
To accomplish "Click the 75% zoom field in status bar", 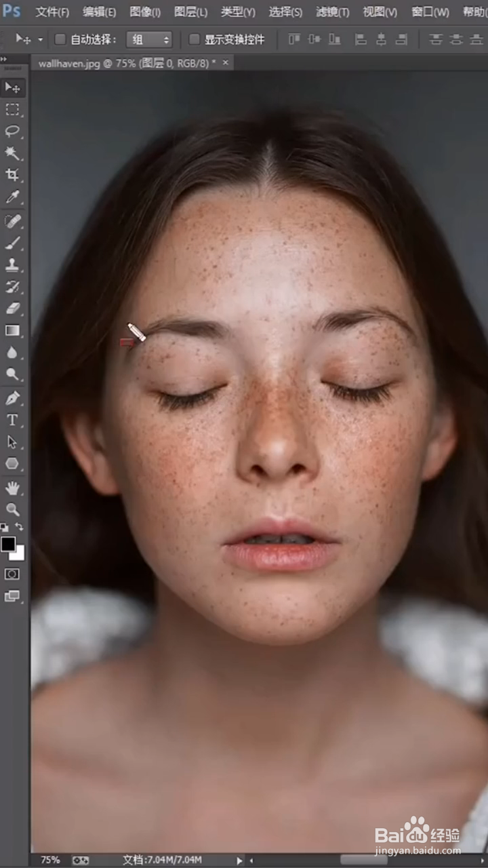I will click(x=50, y=859).
